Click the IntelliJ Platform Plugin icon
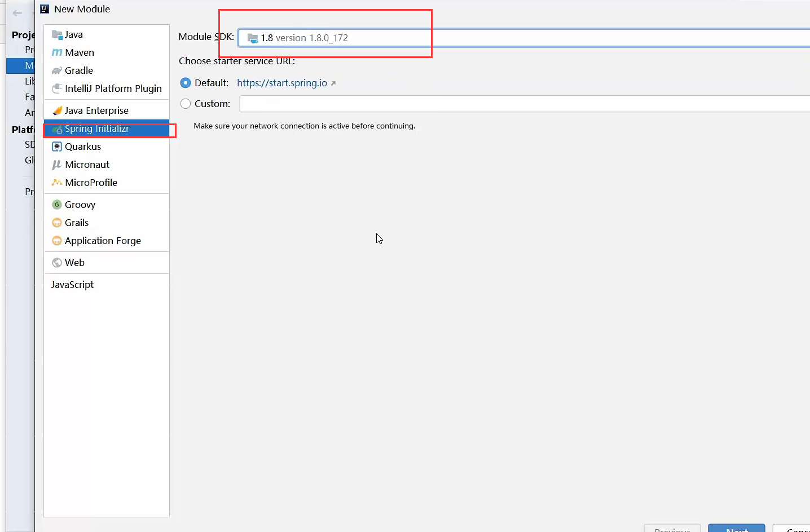Image resolution: width=810 pixels, height=532 pixels. [x=56, y=88]
